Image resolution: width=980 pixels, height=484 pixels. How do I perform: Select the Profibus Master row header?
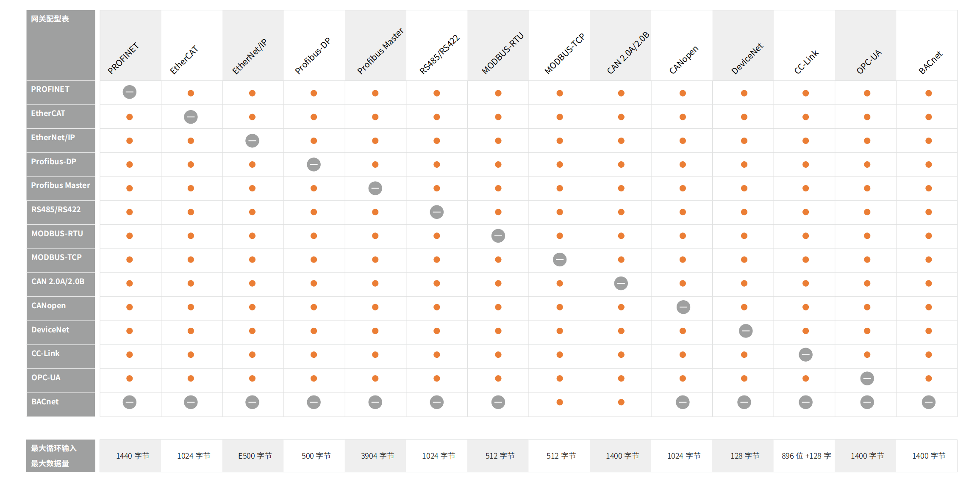(x=61, y=185)
